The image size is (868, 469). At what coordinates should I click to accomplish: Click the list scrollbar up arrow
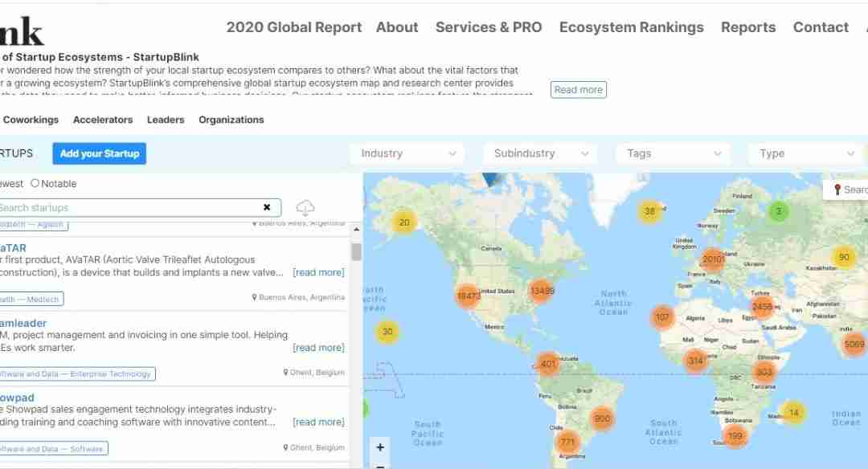pyautogui.click(x=357, y=229)
